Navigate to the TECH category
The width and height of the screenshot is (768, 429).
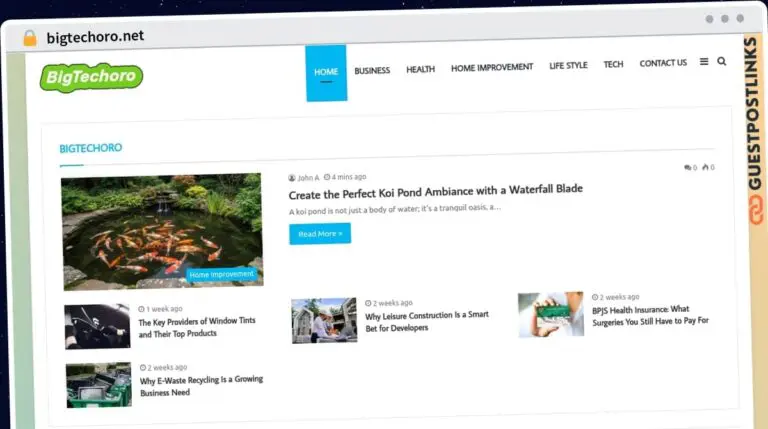(x=613, y=64)
